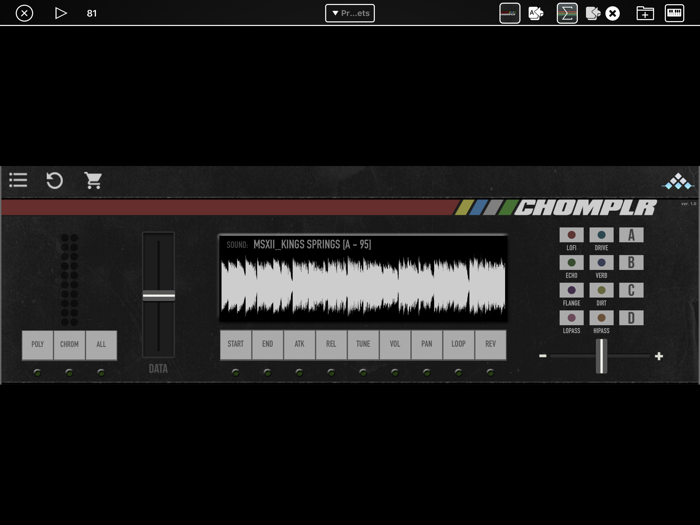Enable the LOOP button

[458, 344]
